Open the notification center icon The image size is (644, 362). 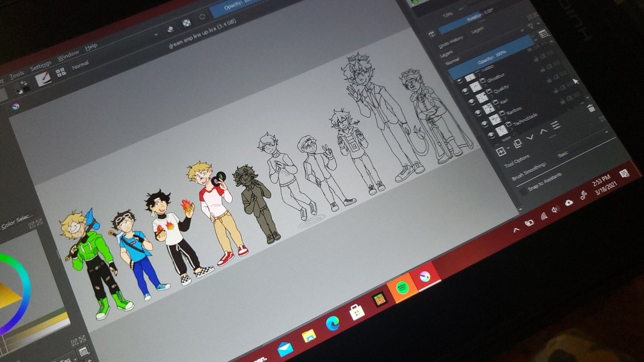pos(624,173)
